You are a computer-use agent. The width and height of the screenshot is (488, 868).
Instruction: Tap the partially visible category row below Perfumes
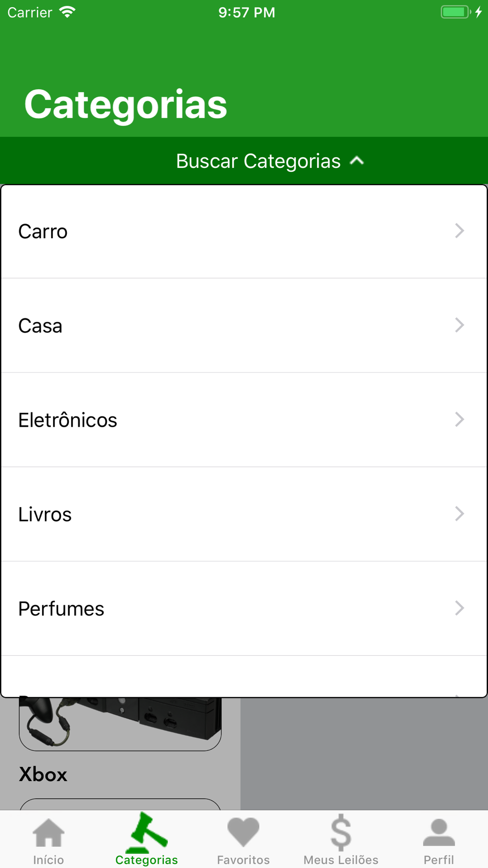click(x=244, y=676)
